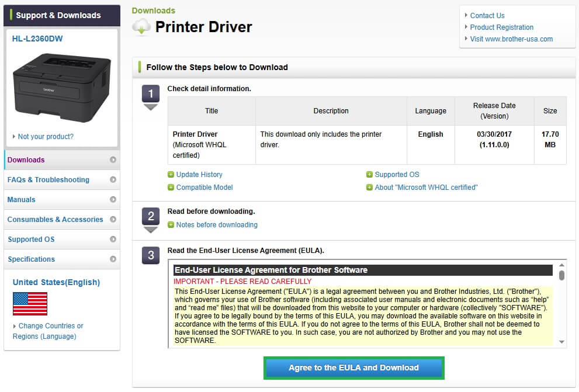
Task: Expand About "Microsoft WHQL certified"
Action: point(422,188)
